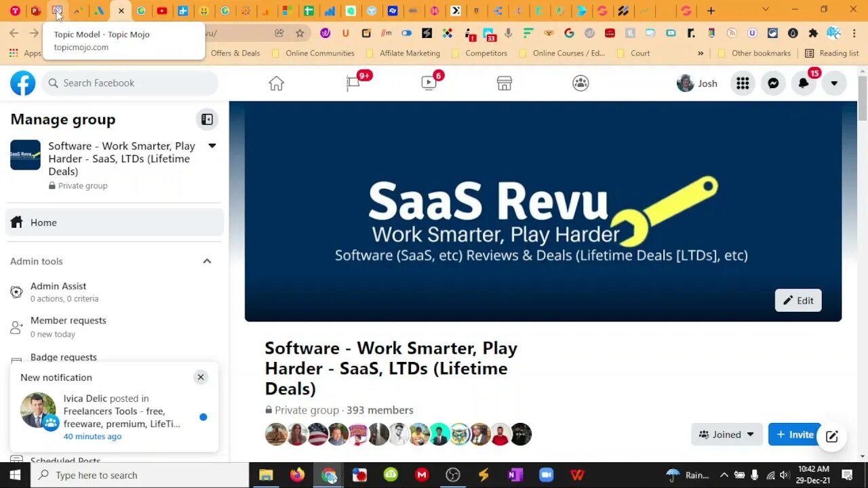Open the Windows Action Center
This screenshot has width=868, height=488.
847,475
